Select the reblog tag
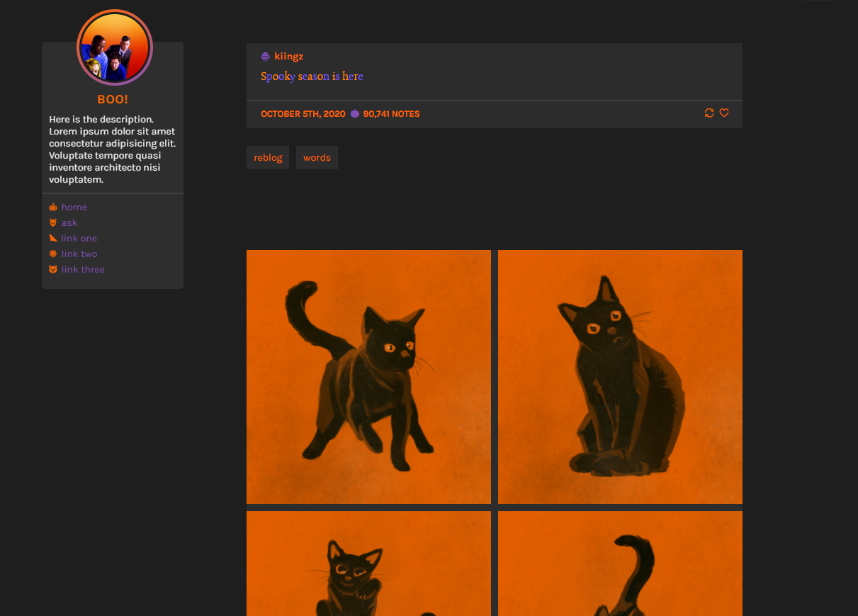Screen dimensions: 858x616 pos(268,158)
